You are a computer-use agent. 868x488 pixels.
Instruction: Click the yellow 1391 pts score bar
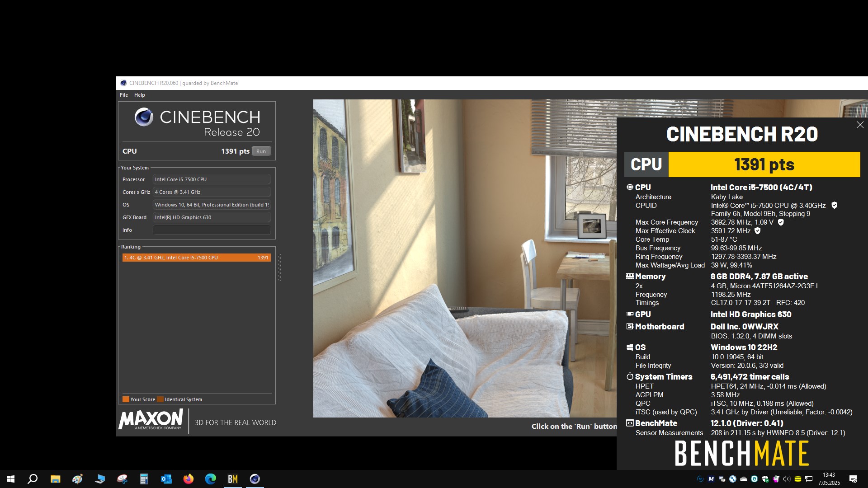(x=764, y=164)
